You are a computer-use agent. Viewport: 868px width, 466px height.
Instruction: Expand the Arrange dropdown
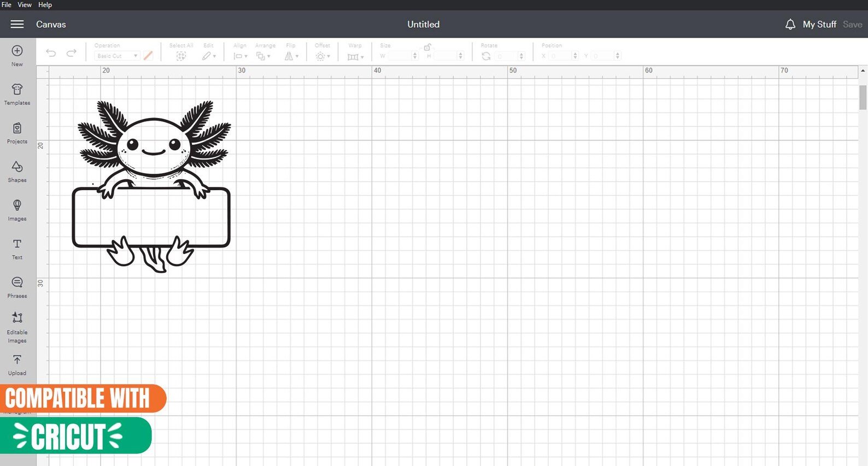pyautogui.click(x=263, y=56)
